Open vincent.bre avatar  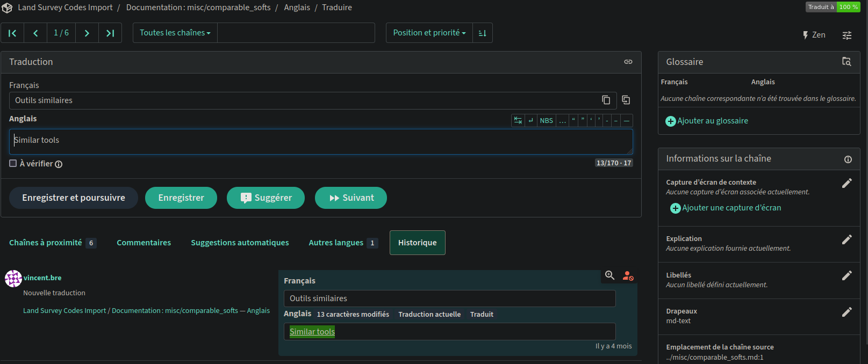point(13,278)
